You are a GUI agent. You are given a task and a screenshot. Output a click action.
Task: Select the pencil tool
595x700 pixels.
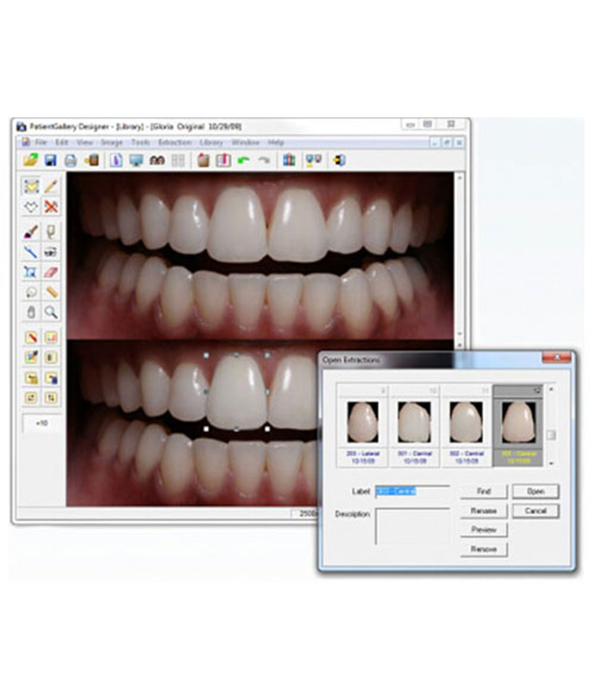pos(52,186)
